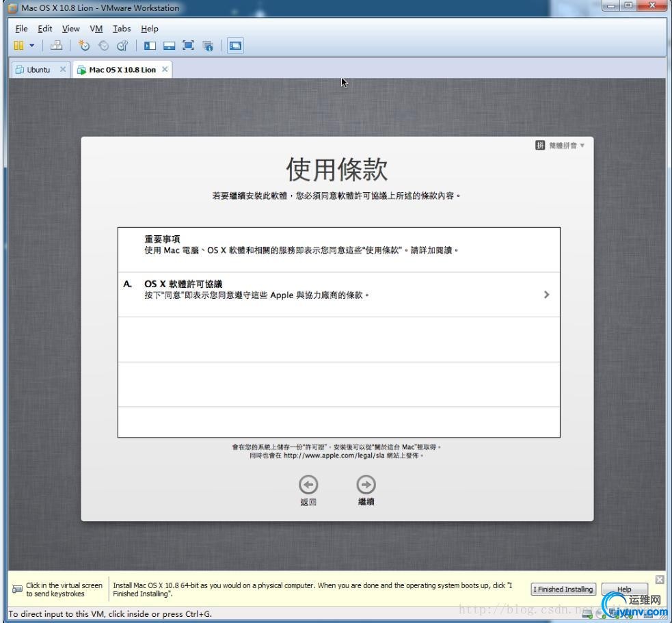Open the Help menu
This screenshot has height=623, width=672.
150,29
